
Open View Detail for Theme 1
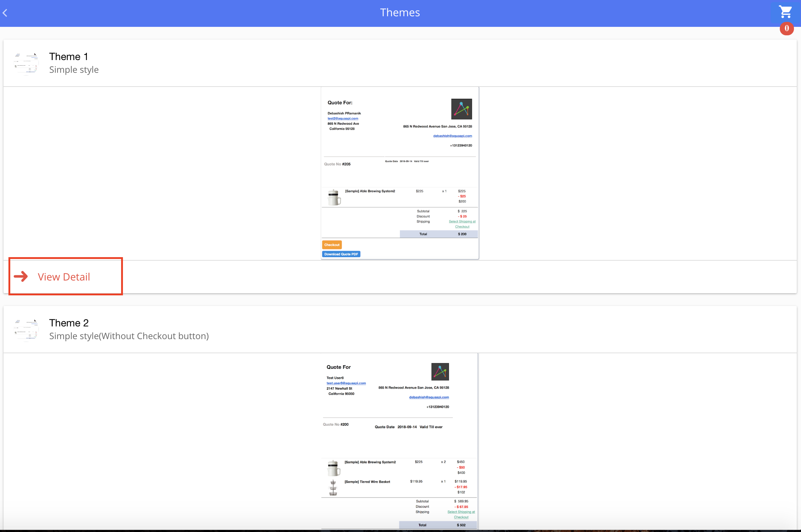click(64, 277)
